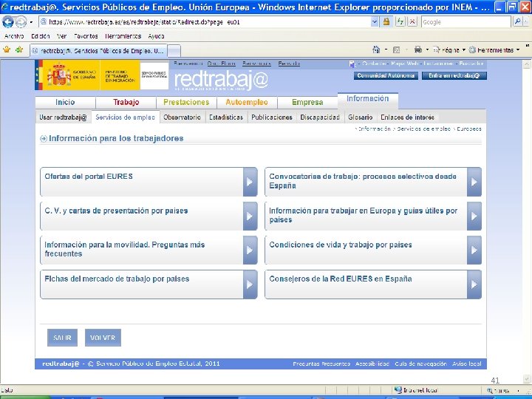Open the Herramientas menu in menu bar
Viewport: 532px width, 399px height.
point(123,36)
